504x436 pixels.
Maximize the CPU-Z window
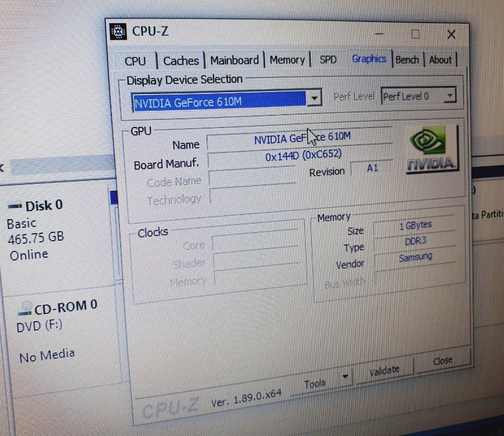(415, 34)
